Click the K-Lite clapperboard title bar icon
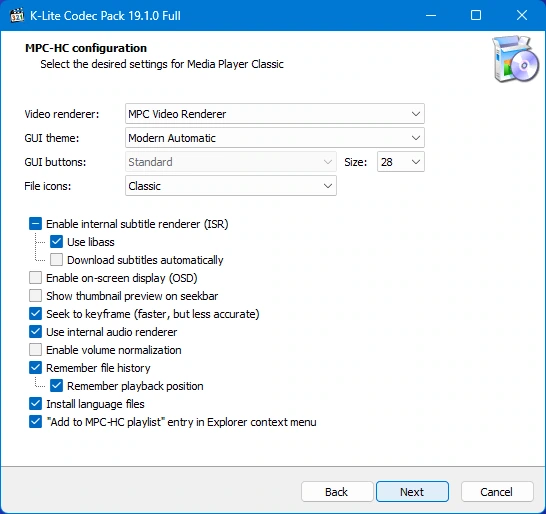The width and height of the screenshot is (546, 514). point(17,16)
